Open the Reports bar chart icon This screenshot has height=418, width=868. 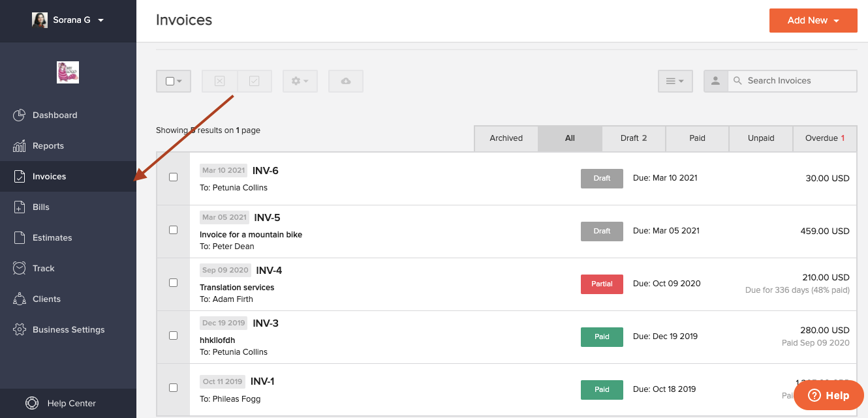20,146
